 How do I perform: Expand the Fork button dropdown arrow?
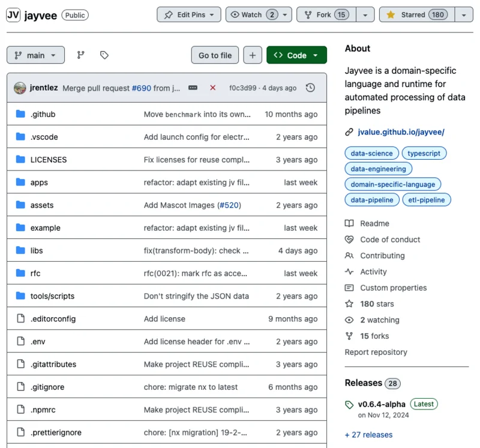[x=366, y=14]
